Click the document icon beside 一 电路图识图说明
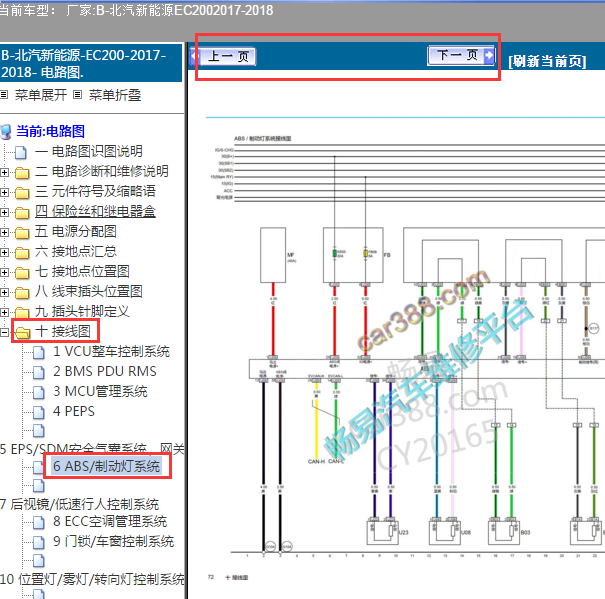 (x=21, y=152)
